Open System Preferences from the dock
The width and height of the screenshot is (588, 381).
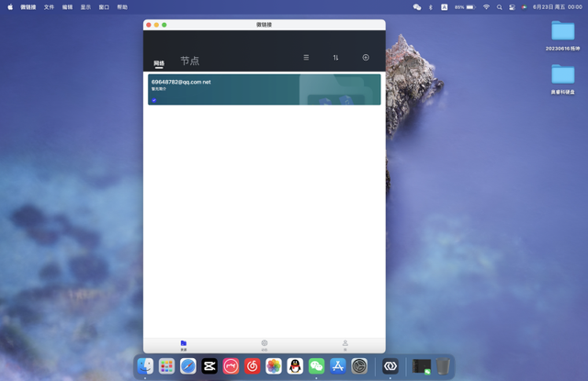pos(359,366)
